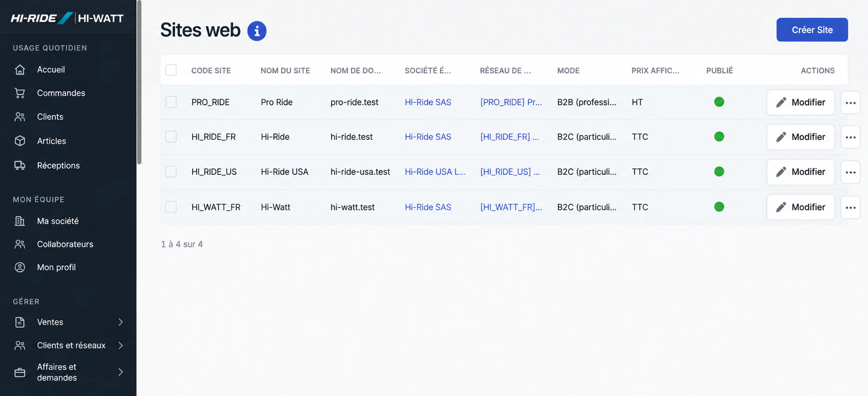
Task: Toggle the select-all checkbox in table header
Action: (171, 70)
